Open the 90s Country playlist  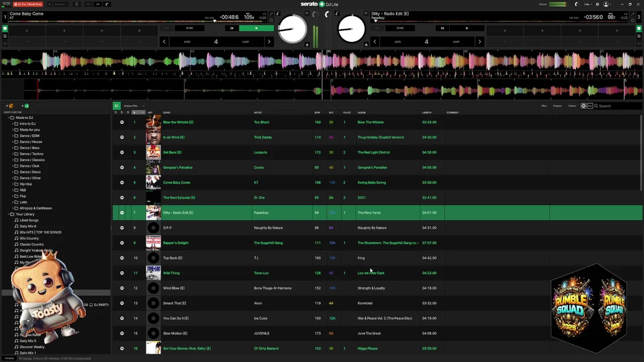click(x=29, y=238)
